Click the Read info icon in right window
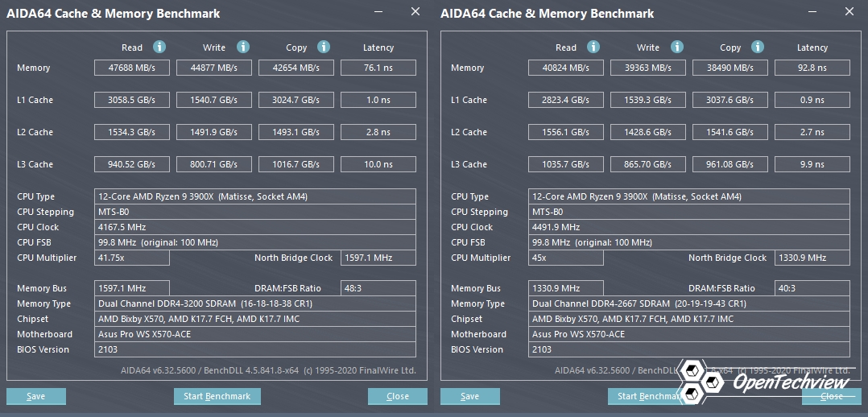 click(x=593, y=47)
